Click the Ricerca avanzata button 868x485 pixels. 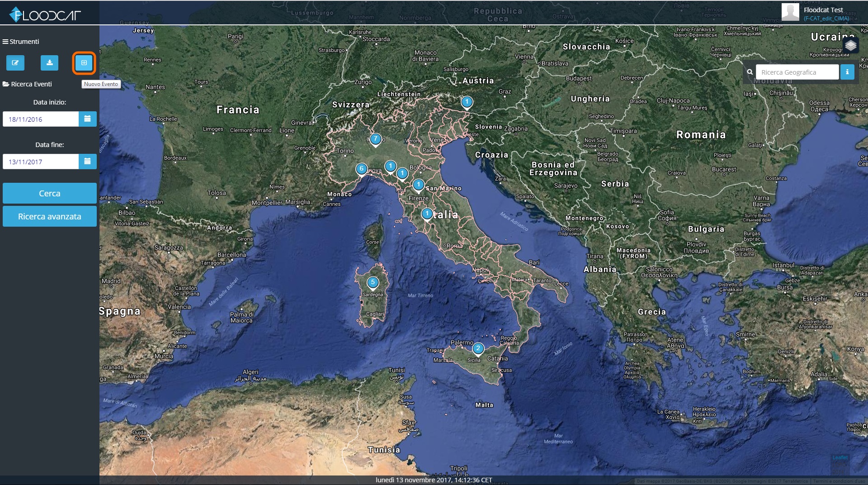point(50,216)
